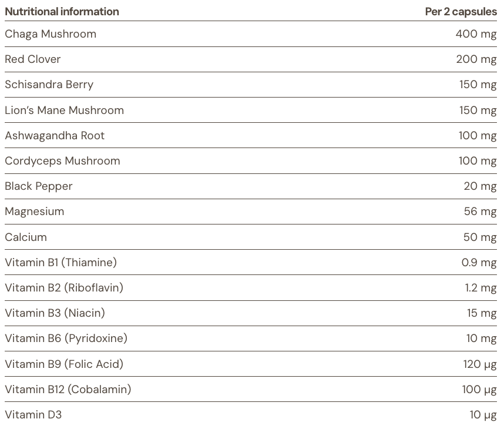The image size is (504, 429).
Task: Click Vitamin B1 (Thiamine) label
Action: click(x=61, y=263)
